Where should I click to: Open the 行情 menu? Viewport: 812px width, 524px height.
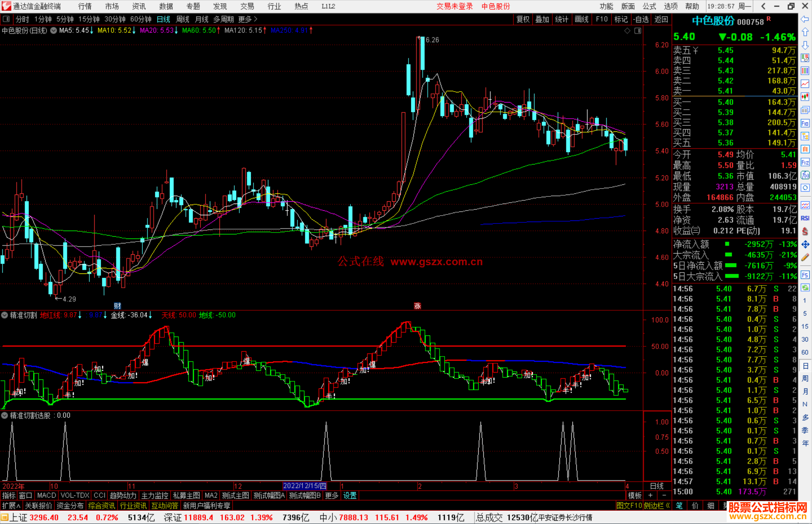click(x=85, y=6)
